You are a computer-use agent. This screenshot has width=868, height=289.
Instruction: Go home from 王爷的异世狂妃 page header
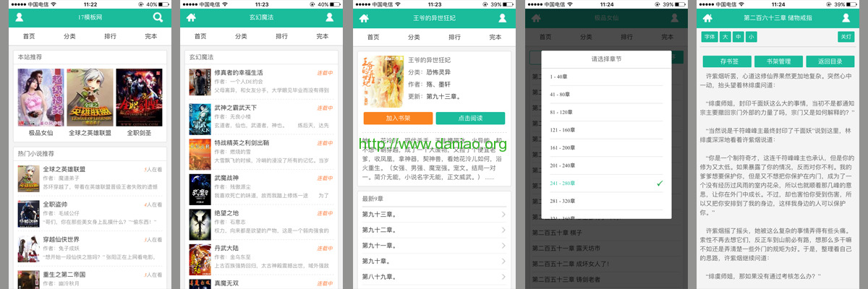pyautogui.click(x=364, y=17)
